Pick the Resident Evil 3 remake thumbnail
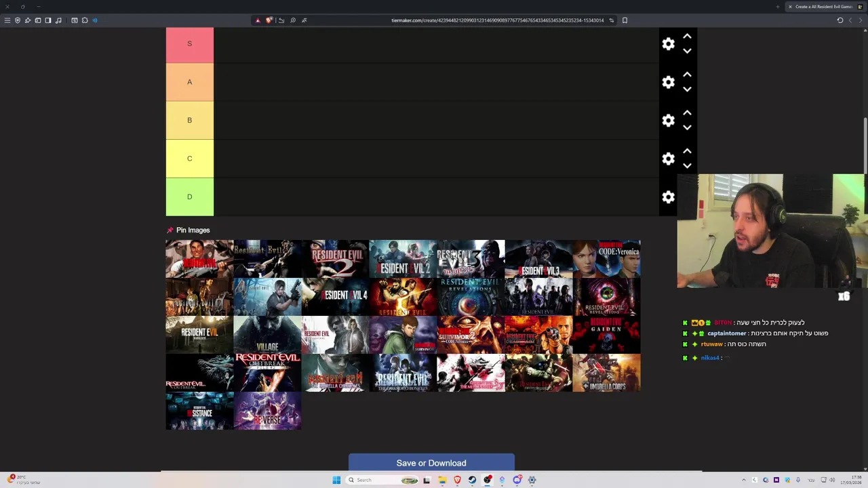Image resolution: width=868 pixels, height=488 pixels. click(x=538, y=259)
